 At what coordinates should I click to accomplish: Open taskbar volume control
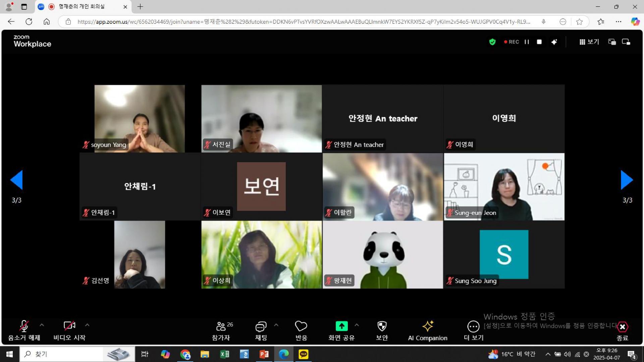pos(567,354)
